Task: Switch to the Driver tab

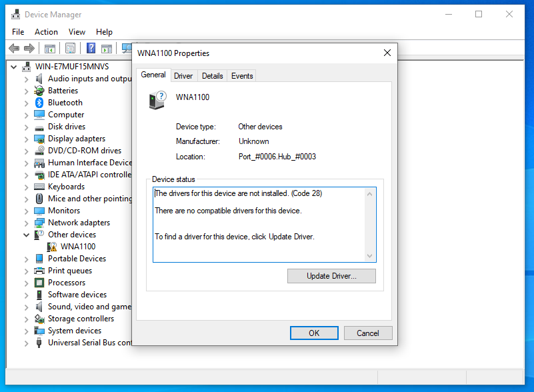Action: click(183, 76)
